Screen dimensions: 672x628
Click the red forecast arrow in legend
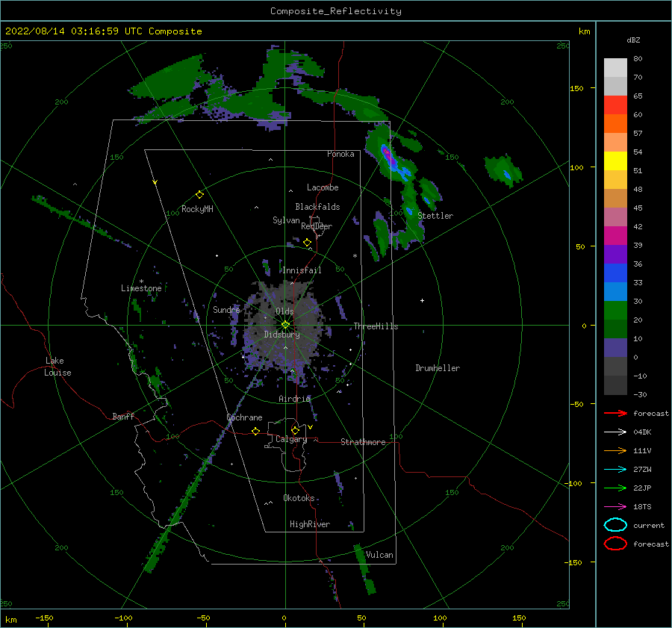615,413
